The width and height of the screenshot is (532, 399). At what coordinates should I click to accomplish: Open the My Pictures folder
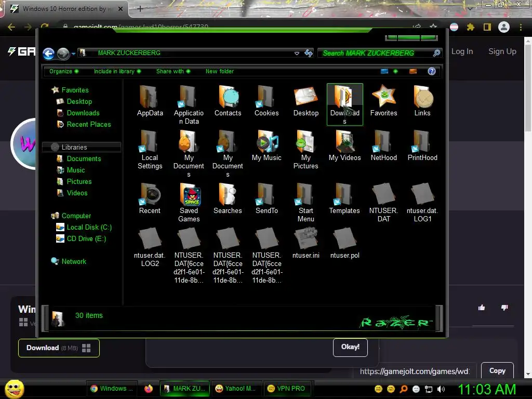point(305,150)
